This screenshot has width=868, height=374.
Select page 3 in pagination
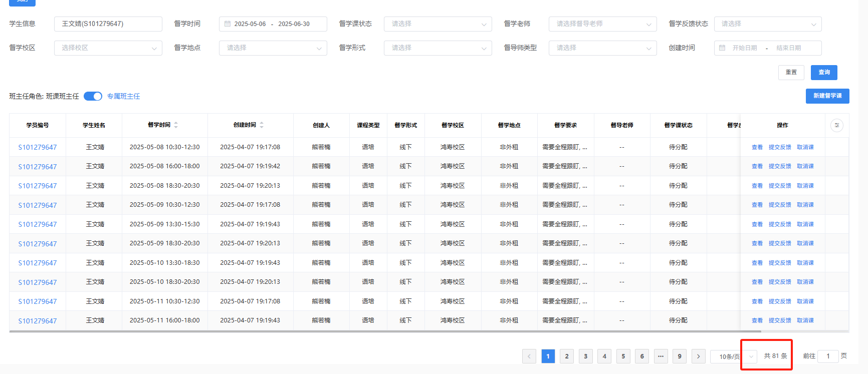[585, 356]
